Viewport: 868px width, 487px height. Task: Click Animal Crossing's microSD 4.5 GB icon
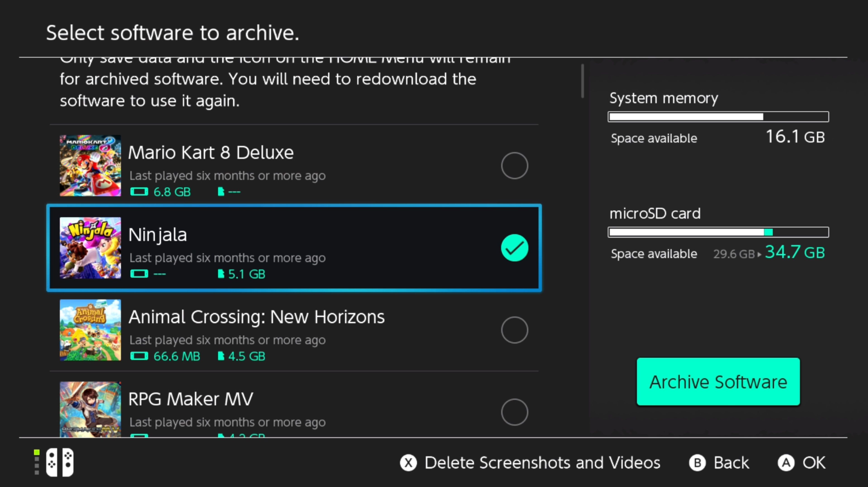[221, 356]
